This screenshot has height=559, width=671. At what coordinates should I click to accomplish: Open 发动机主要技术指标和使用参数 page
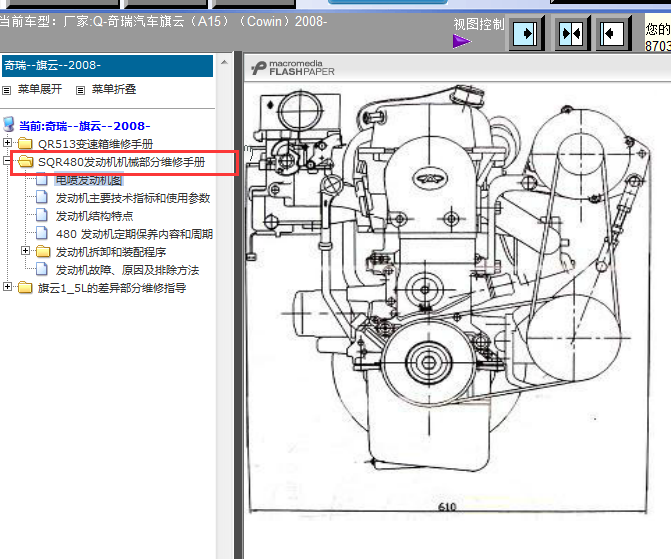tap(133, 198)
